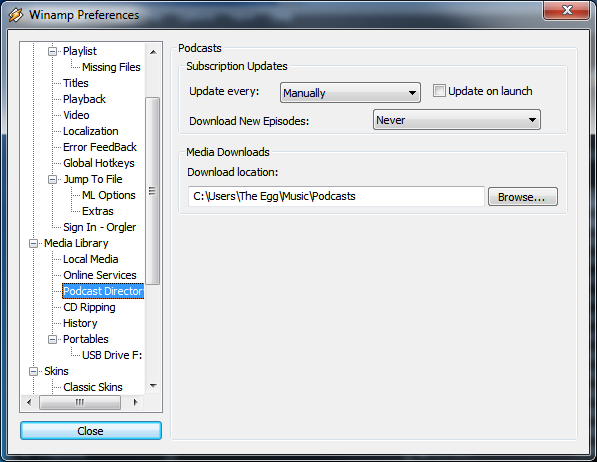The height and width of the screenshot is (462, 597).
Task: Click the vertical scrollbar thumb in tree
Action: tap(153, 191)
